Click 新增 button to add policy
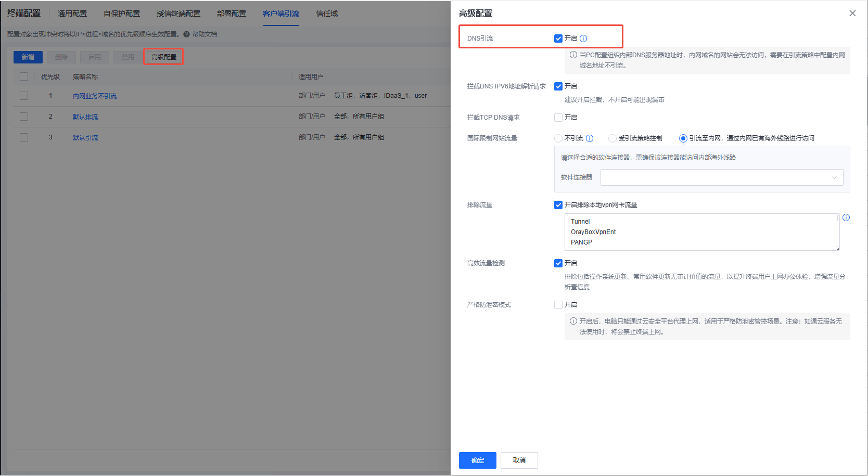This screenshot has height=476, width=868. (28, 57)
